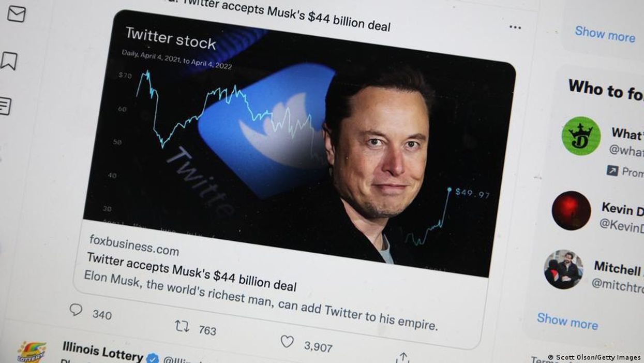Open Messages via the envelope icon
The width and height of the screenshot is (644, 363).
pos(16,13)
